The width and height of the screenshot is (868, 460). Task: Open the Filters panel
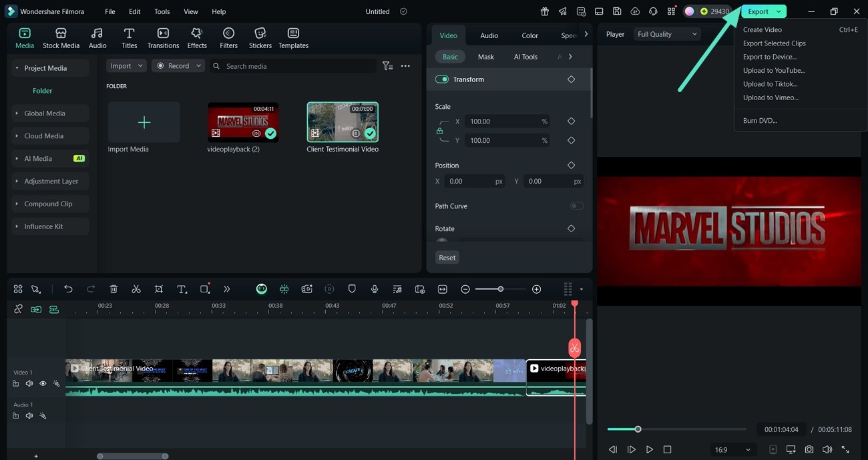pos(228,39)
